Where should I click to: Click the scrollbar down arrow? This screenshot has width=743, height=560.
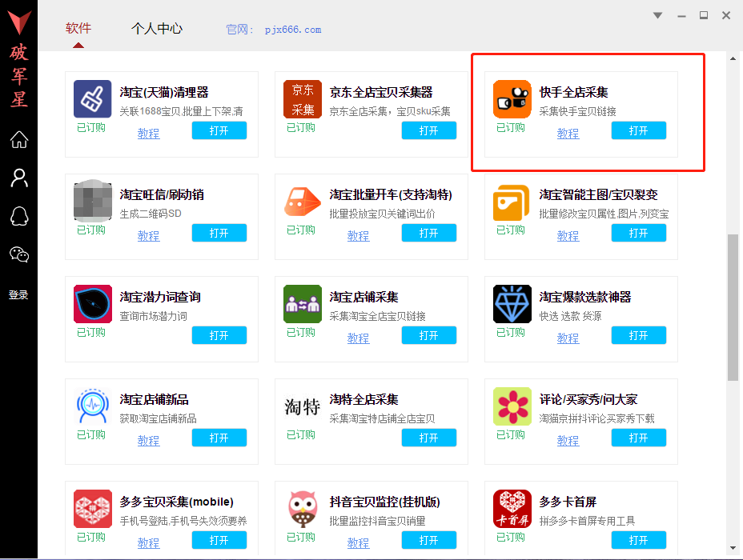click(x=733, y=548)
